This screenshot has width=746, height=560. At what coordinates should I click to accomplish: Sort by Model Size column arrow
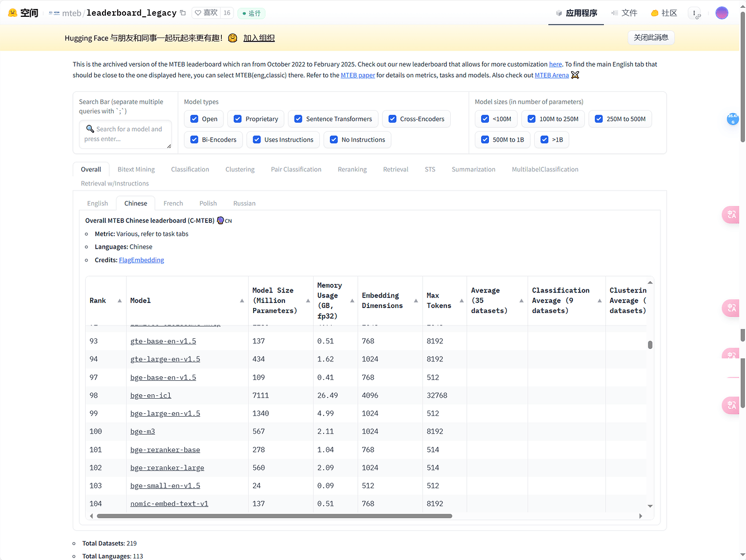click(308, 301)
